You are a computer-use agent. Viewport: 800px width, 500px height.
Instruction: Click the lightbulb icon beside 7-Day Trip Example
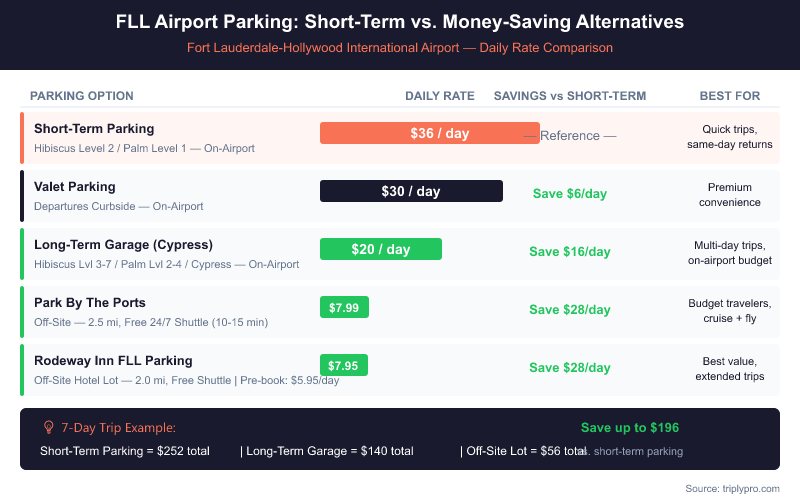click(48, 427)
